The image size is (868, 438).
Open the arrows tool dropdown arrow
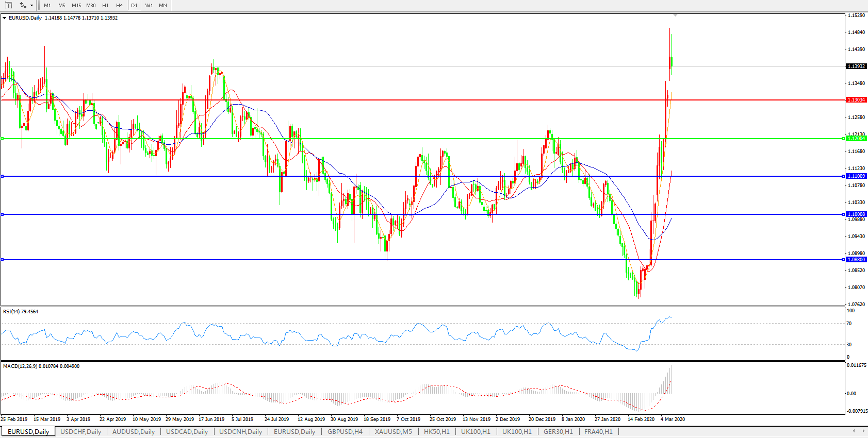[x=32, y=6]
